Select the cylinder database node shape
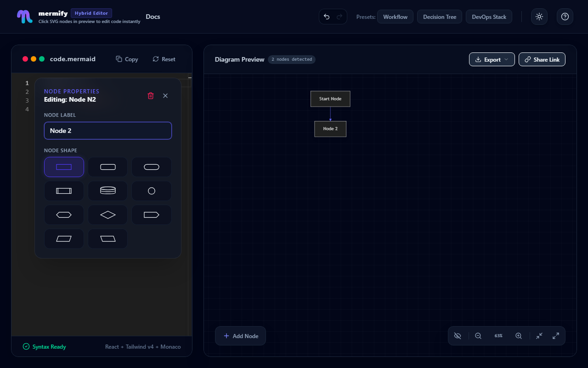Image resolution: width=588 pixels, height=368 pixels. coord(108,191)
